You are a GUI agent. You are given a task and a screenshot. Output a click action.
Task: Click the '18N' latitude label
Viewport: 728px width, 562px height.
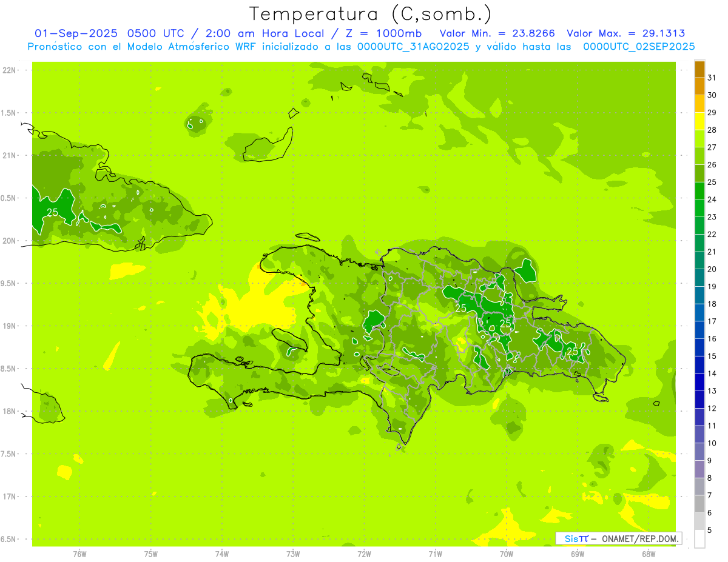point(9,411)
